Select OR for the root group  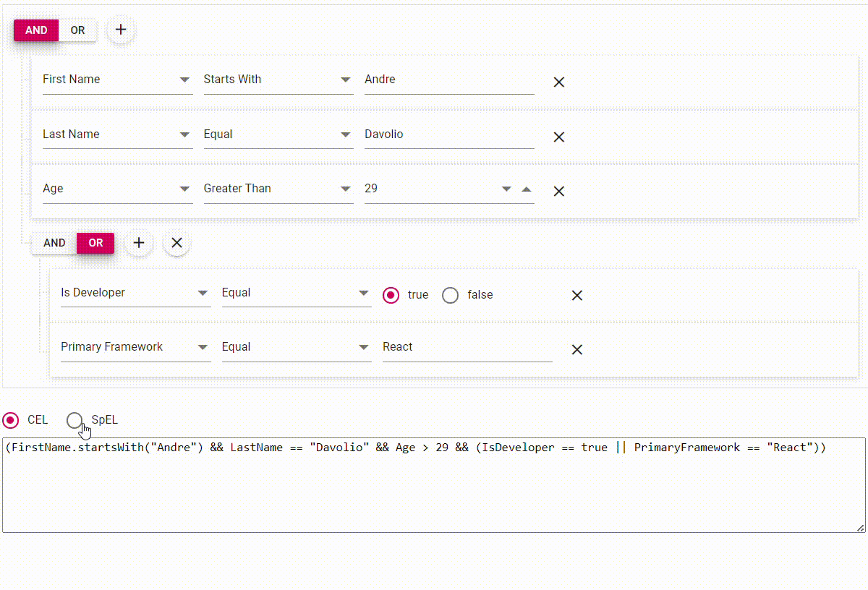point(77,30)
